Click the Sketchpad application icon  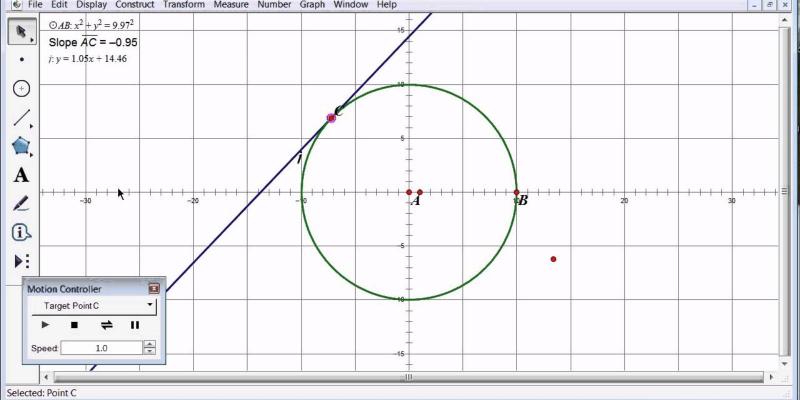(x=16, y=5)
